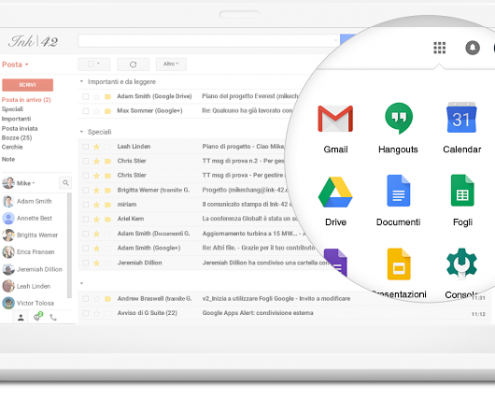The height and width of the screenshot is (400, 495).
Task: Open the purple Moduli app icon
Action: coord(336,263)
